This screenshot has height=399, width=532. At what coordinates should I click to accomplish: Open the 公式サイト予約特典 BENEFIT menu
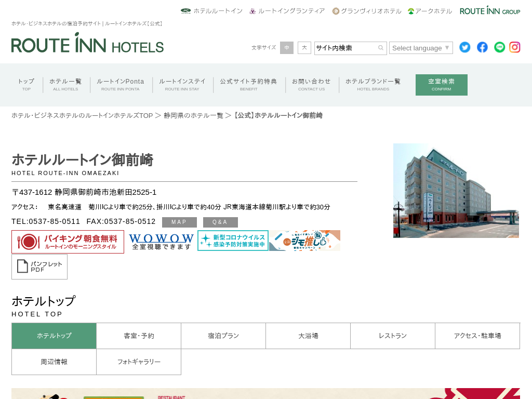click(x=249, y=85)
